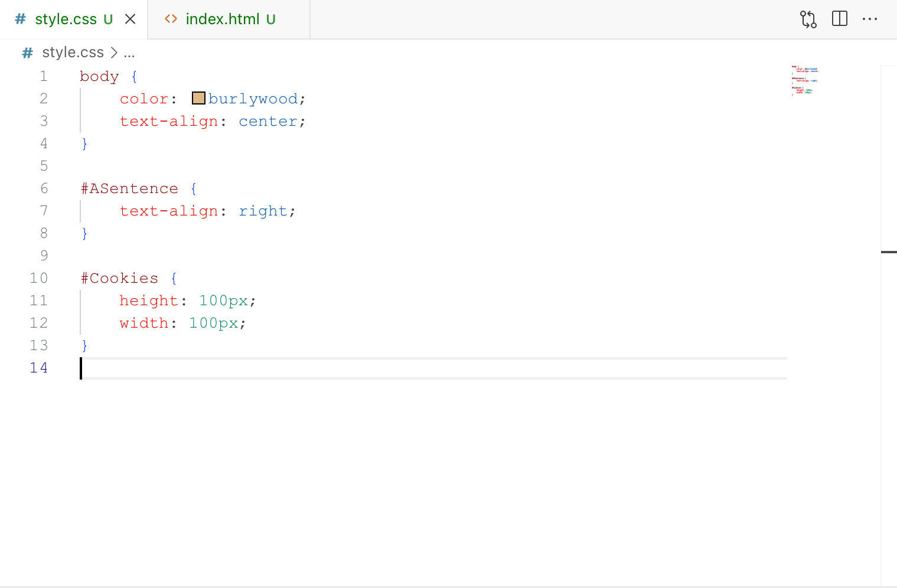The height and width of the screenshot is (588, 897).
Task: Click the HTML brackets icon on index.html tab
Action: [x=171, y=19]
